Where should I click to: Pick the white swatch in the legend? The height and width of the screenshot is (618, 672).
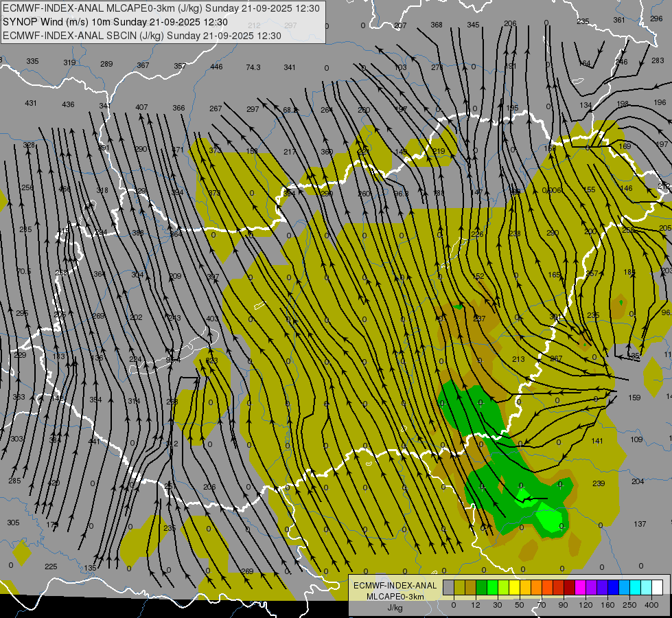pos(657,587)
